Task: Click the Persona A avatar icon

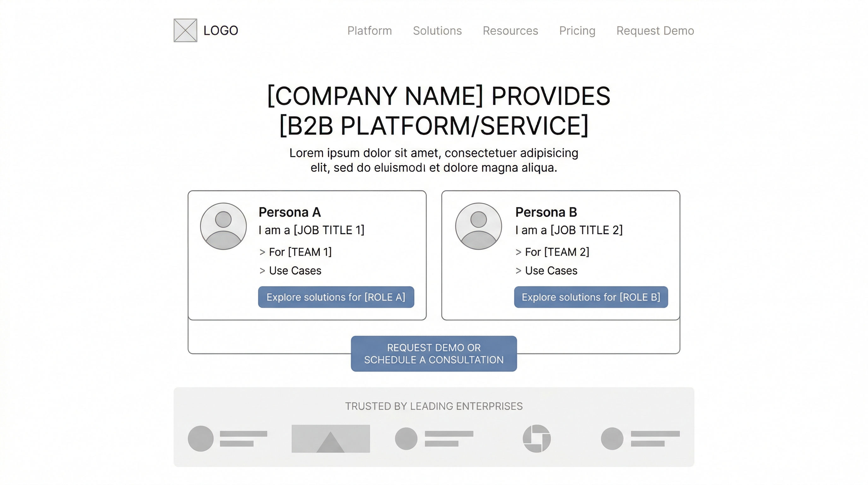Action: pos(223,226)
